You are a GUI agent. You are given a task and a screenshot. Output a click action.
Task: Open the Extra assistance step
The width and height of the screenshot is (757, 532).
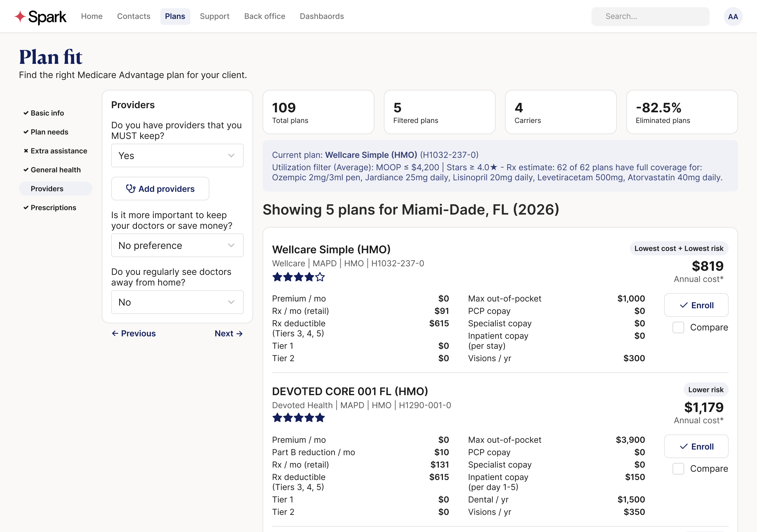[55, 151]
